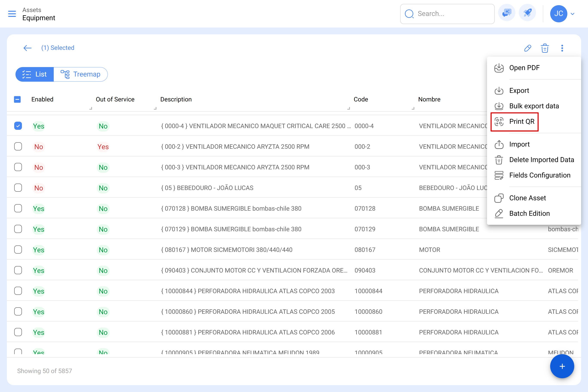Expand the user profile dropdown chevron
The width and height of the screenshot is (588, 392).
pos(573,14)
